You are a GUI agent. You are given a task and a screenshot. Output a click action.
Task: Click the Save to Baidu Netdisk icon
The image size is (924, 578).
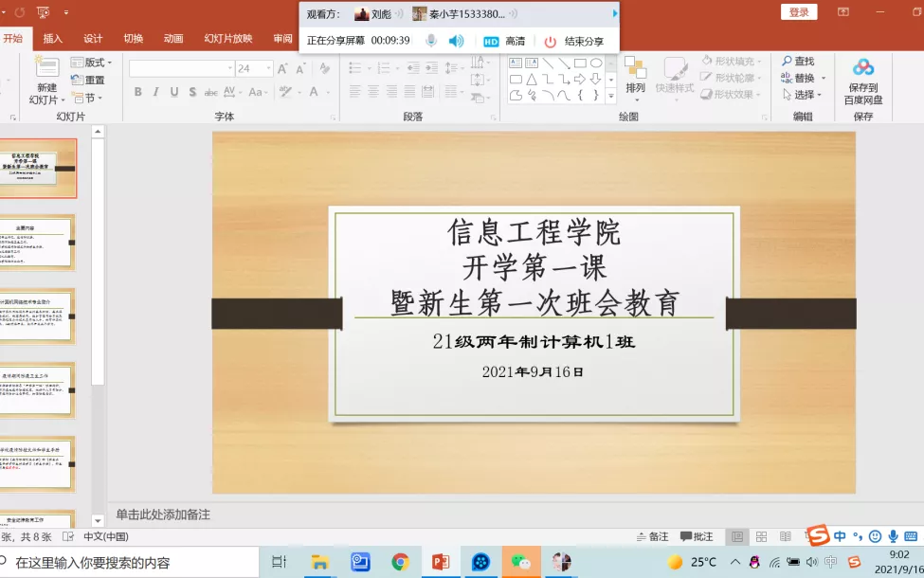point(862,68)
